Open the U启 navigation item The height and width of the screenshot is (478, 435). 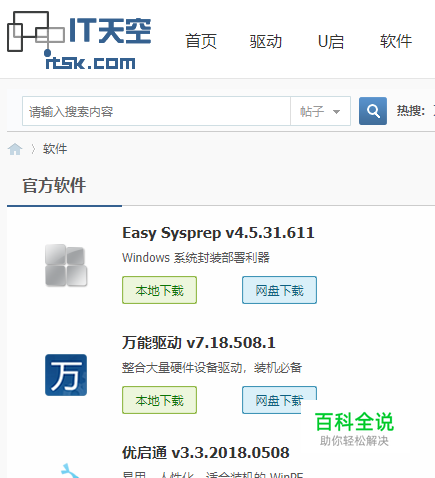[x=331, y=41]
